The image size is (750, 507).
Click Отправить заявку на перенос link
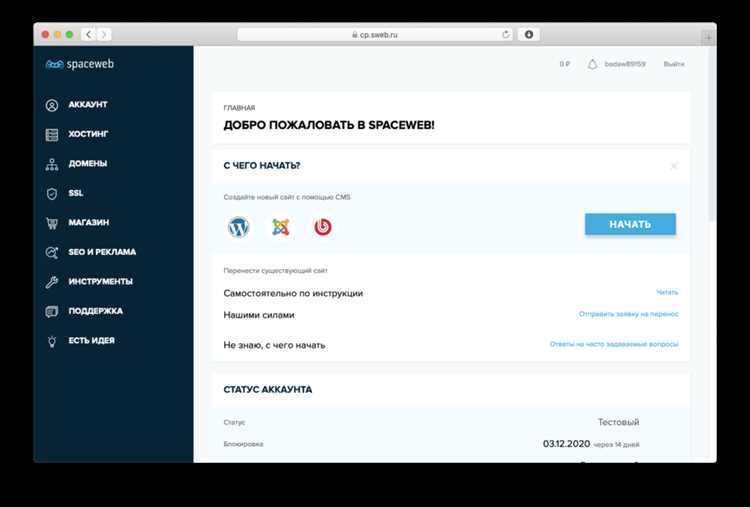(629, 314)
